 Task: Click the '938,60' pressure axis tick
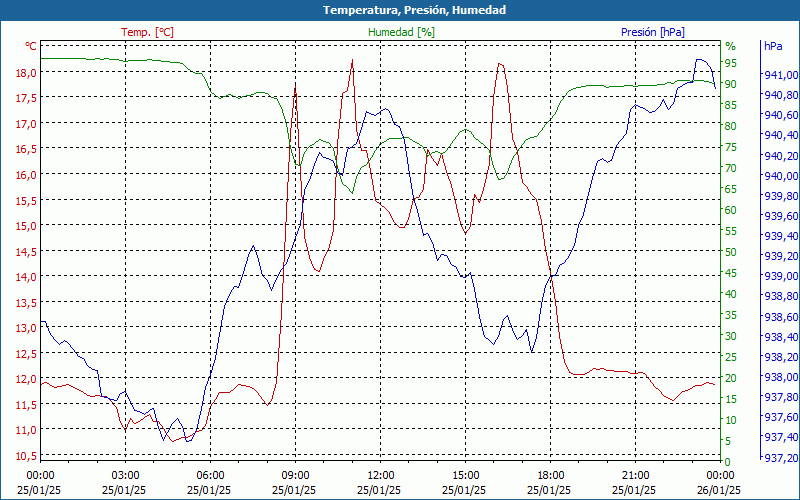[781, 317]
